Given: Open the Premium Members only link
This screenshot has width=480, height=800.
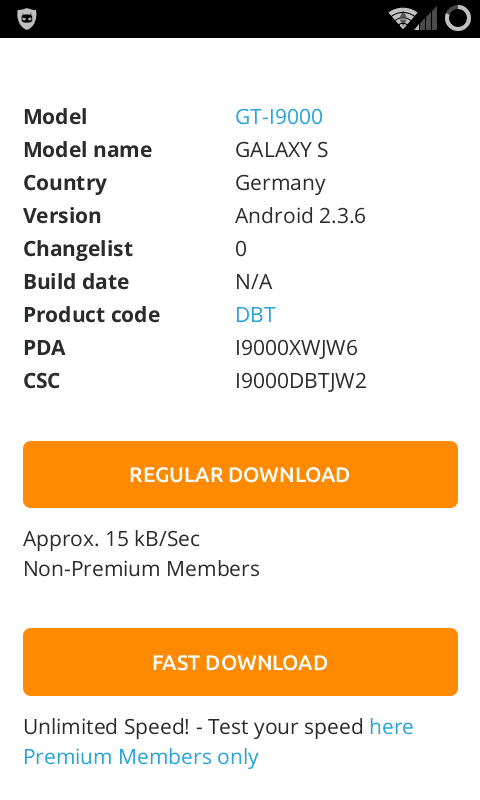Looking at the screenshot, I should 141,757.
